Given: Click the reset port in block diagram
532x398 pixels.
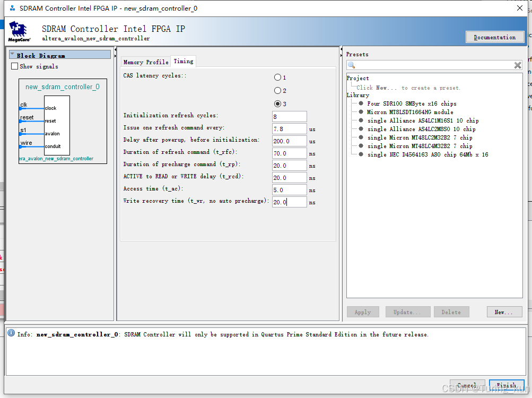Looking at the screenshot, I should (27, 117).
